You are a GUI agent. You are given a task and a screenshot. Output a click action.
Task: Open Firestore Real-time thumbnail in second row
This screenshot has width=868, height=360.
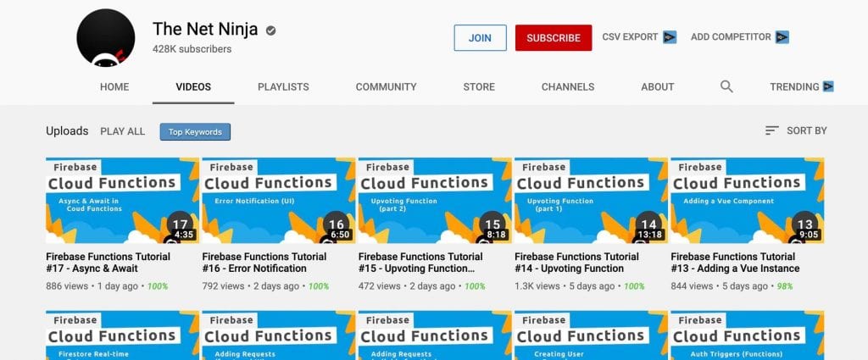(122, 335)
